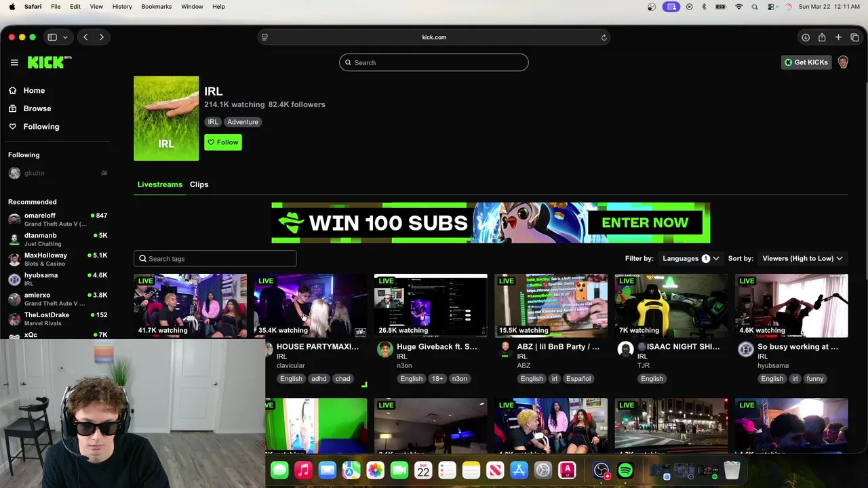Open Safari History menu
Viewport: 868px width, 488px height.
[122, 7]
